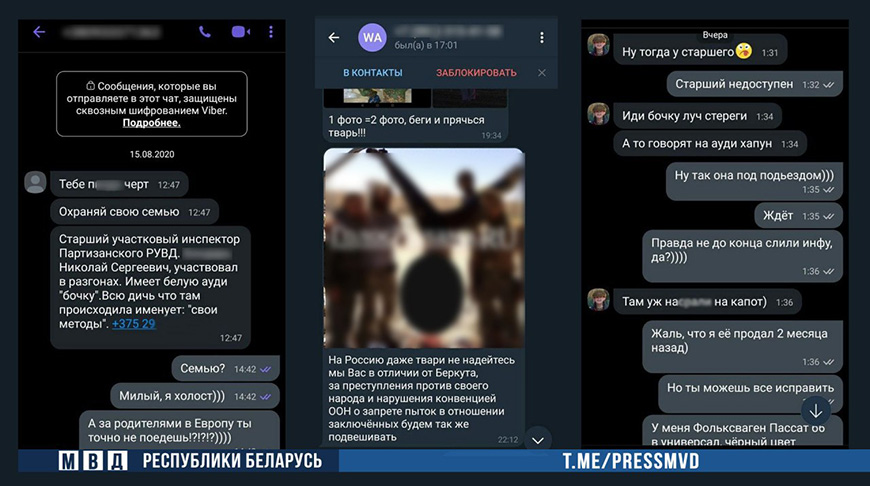Tap the grey avatar beside the 'Тебе' message
The width and height of the screenshot is (870, 486).
pos(35,183)
